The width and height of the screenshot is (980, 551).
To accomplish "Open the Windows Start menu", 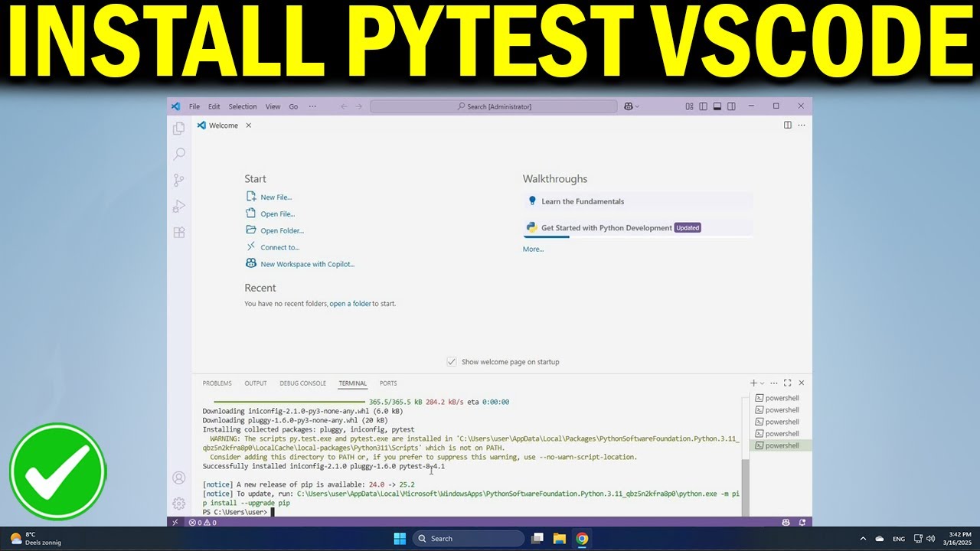I will (x=400, y=539).
